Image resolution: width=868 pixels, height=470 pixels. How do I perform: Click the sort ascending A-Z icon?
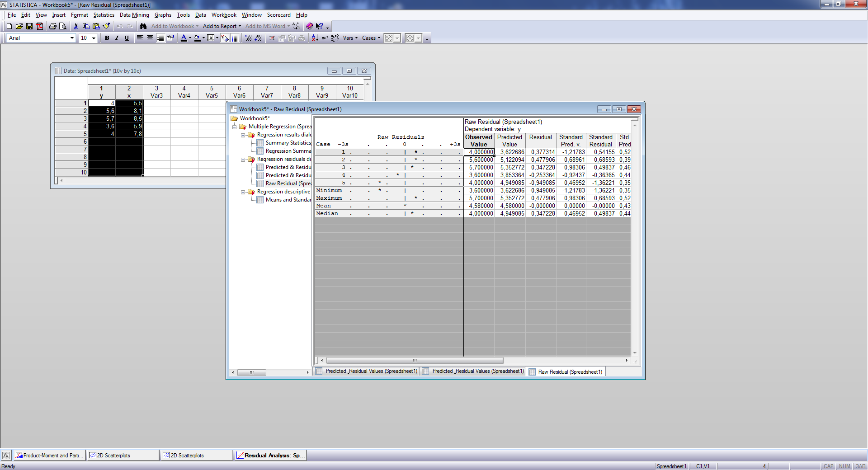pos(315,38)
